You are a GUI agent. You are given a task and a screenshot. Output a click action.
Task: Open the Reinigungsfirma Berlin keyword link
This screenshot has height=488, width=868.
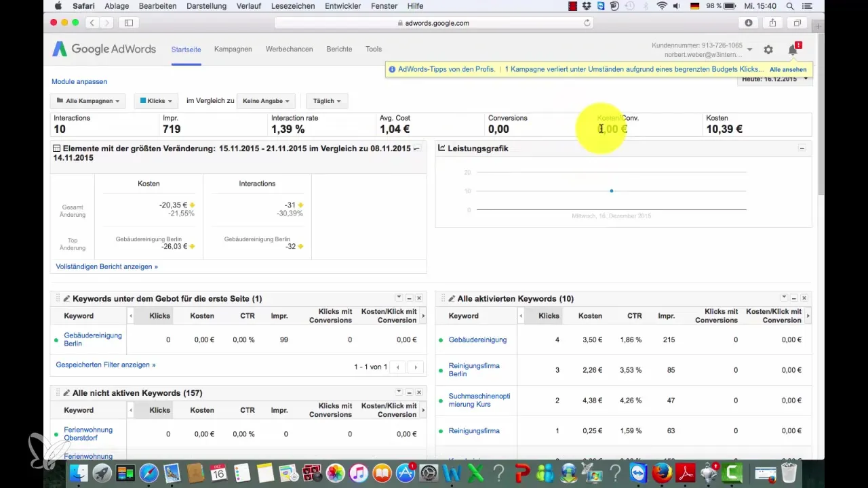pyautogui.click(x=474, y=369)
